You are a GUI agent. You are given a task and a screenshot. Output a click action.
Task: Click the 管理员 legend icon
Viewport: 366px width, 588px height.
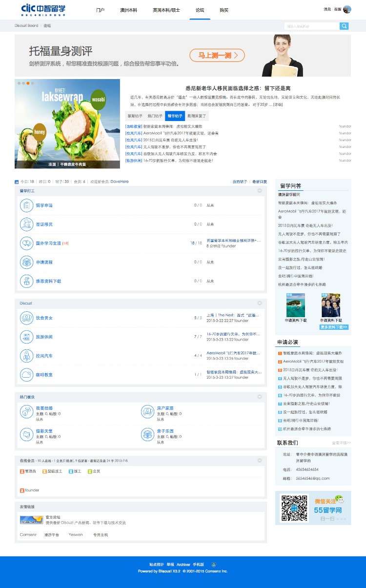pyautogui.click(x=22, y=471)
